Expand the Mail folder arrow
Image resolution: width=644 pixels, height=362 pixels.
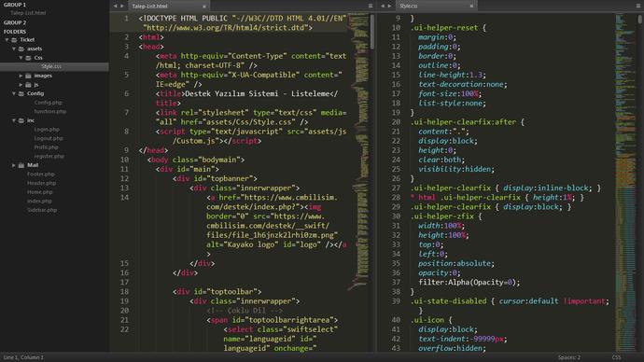tap(14, 165)
